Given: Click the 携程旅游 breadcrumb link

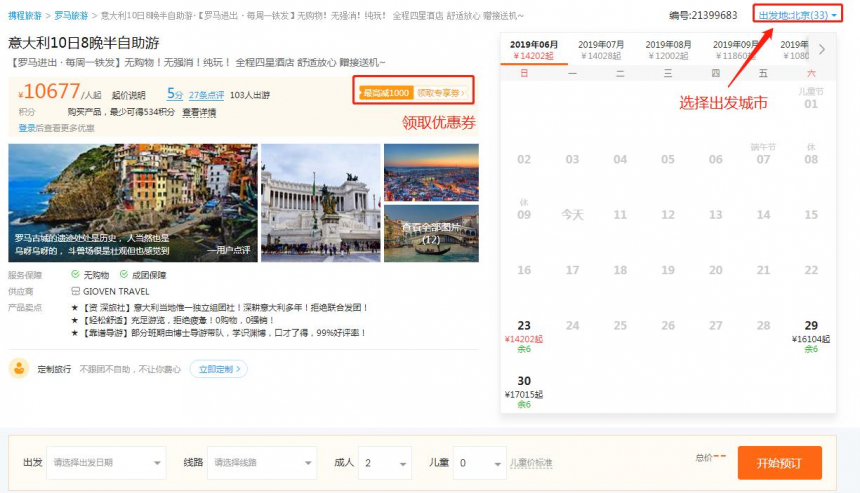Looking at the screenshot, I should (25, 16).
